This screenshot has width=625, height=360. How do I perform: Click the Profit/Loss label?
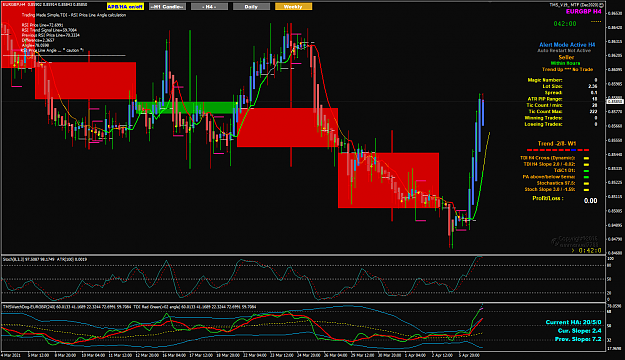point(548,198)
